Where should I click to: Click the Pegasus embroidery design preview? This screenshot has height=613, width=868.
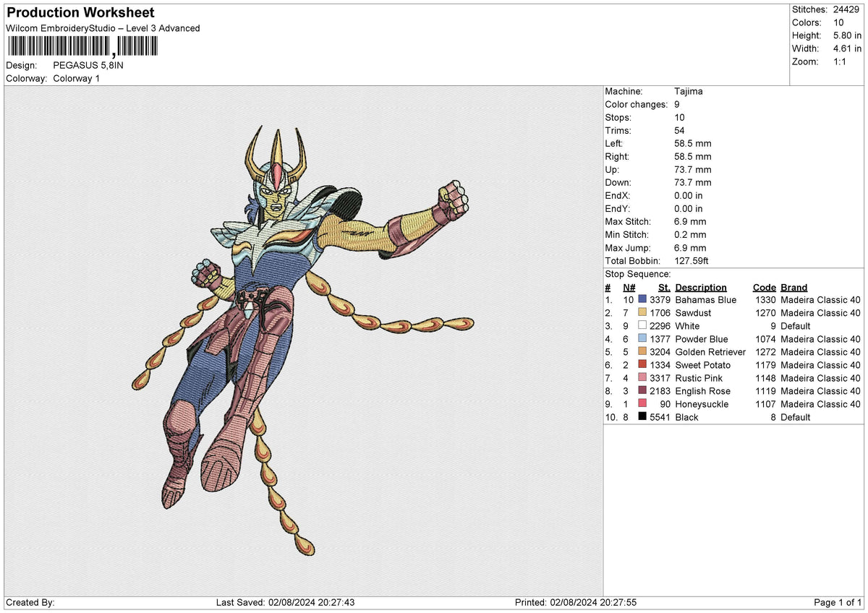point(302,340)
